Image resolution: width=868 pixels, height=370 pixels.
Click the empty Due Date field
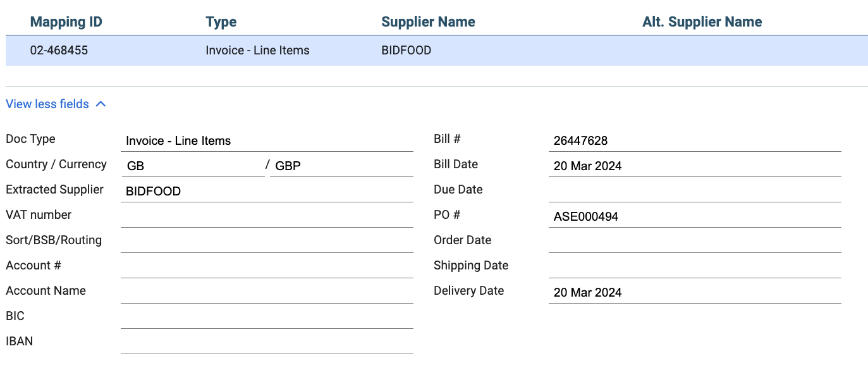[695, 191]
